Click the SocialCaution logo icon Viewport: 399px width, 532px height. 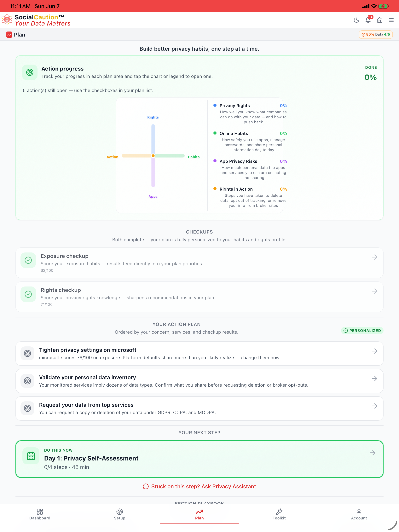click(x=7, y=20)
